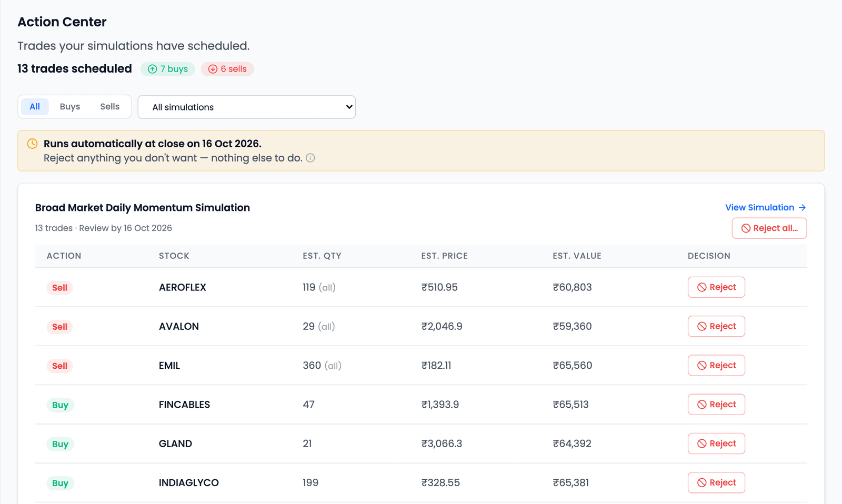Reject the AEROFLEX sell trade
The image size is (842, 504).
716,287
